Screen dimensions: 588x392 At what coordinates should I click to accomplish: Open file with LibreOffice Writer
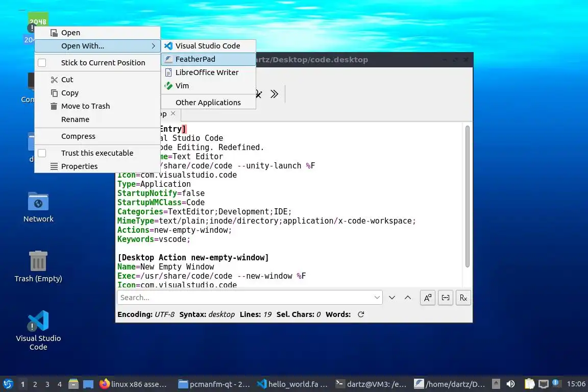click(208, 72)
